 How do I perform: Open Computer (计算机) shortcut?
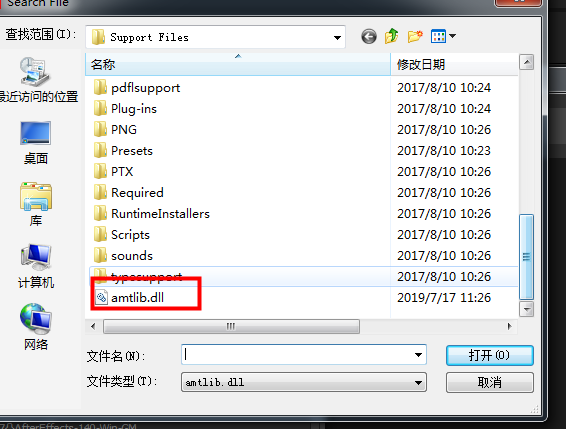click(36, 266)
